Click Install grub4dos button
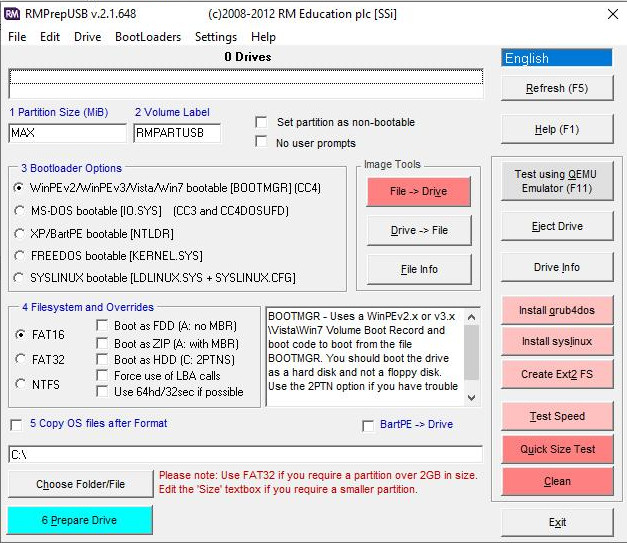The image size is (627, 543). [557, 310]
